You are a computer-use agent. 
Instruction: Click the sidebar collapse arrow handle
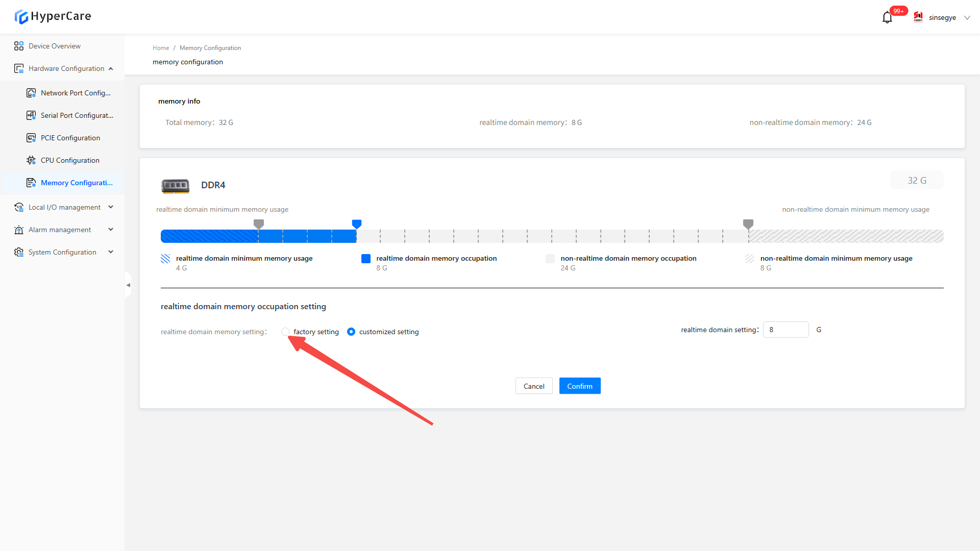coord(128,285)
